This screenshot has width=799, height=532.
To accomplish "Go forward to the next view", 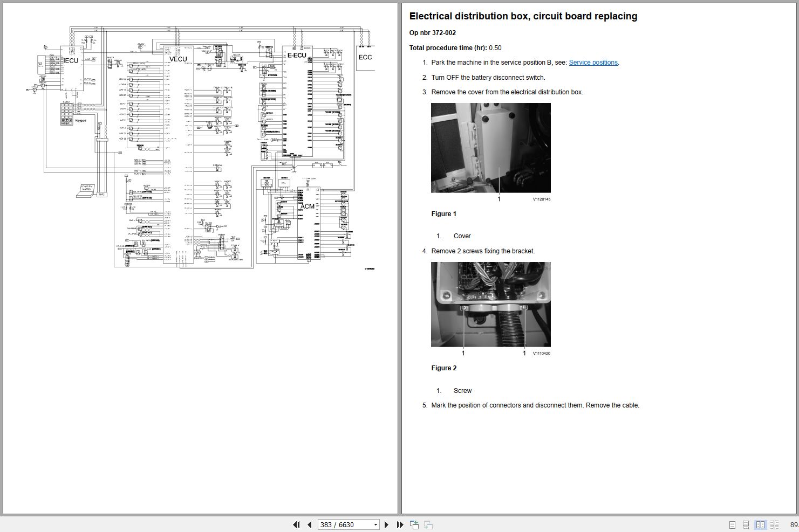I will click(428, 524).
